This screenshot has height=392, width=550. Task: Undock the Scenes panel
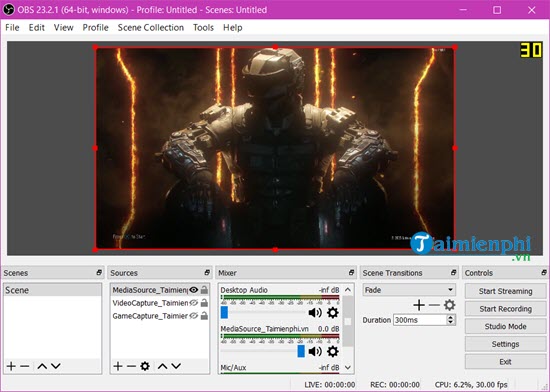click(x=99, y=272)
